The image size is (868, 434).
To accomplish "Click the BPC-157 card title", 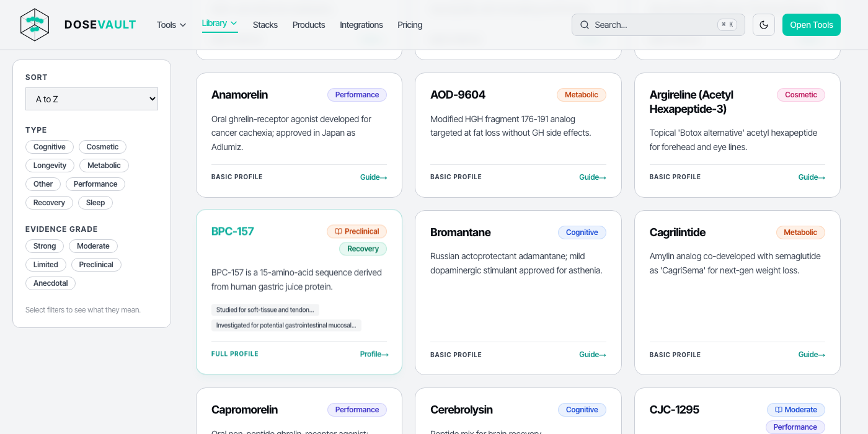I will point(232,231).
